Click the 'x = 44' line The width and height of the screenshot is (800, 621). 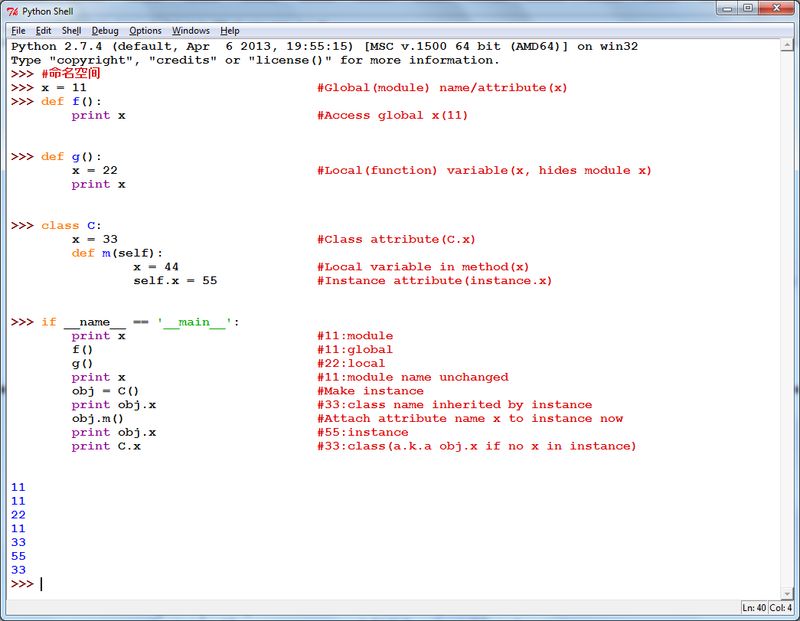[x=156, y=267]
